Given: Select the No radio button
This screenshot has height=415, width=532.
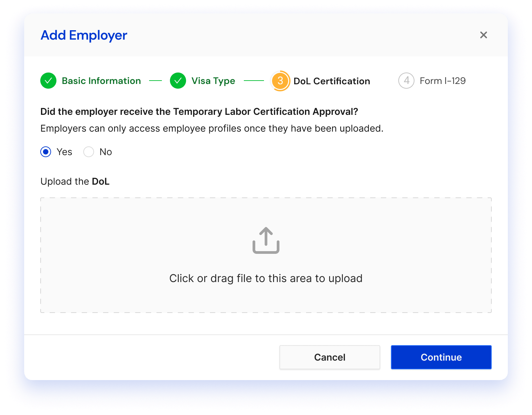Looking at the screenshot, I should [x=89, y=152].
